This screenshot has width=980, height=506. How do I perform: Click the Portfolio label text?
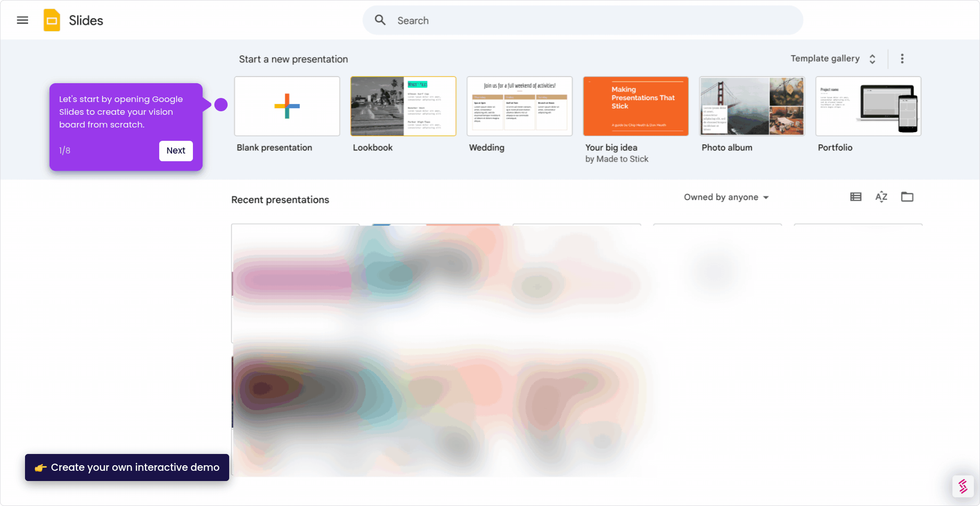coord(835,147)
